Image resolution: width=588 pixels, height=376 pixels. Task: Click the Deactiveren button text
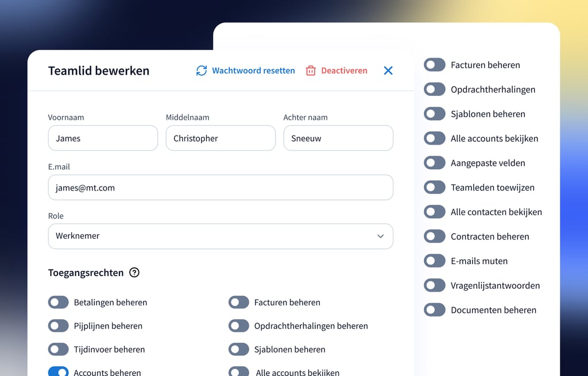(x=344, y=71)
